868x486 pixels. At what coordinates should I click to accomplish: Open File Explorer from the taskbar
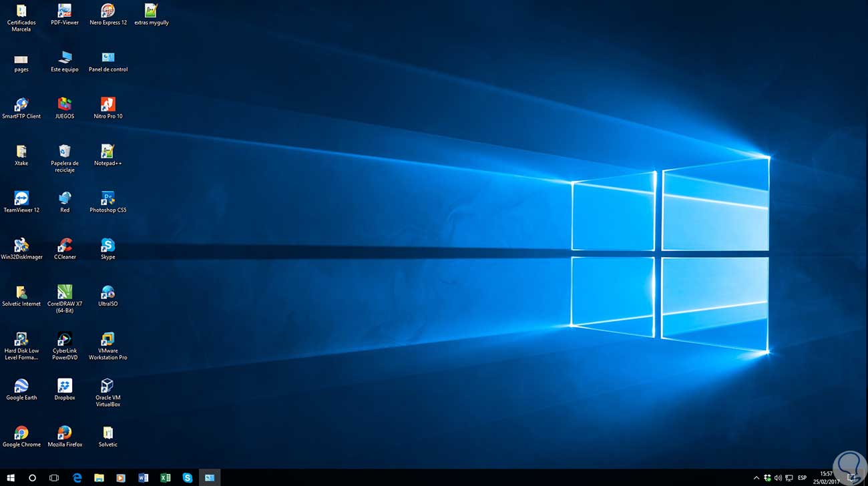tap(99, 478)
